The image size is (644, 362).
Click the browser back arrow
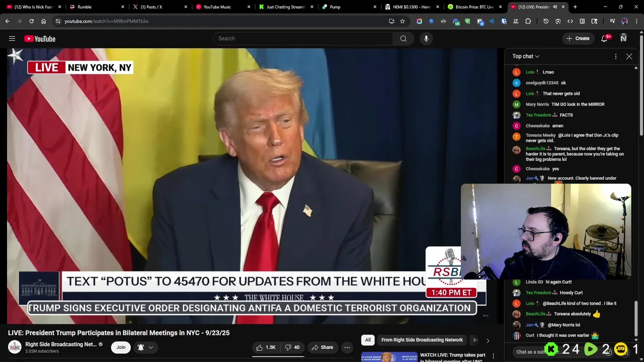pos(8,21)
